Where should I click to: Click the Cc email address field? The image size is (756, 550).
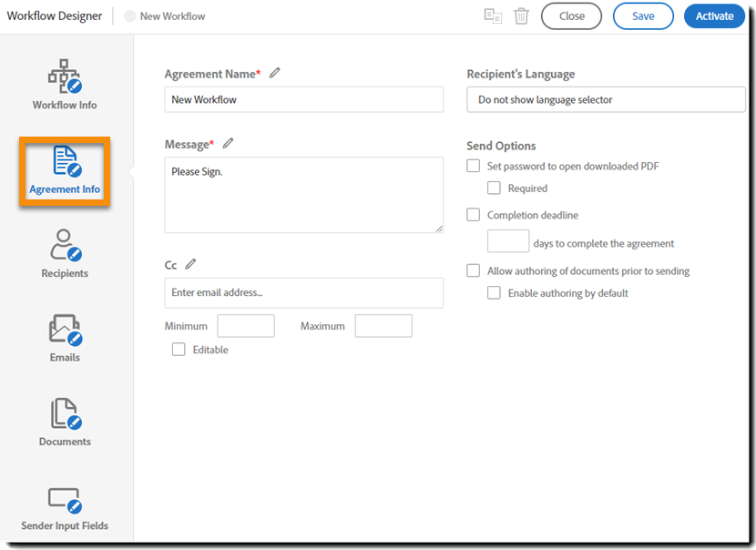click(303, 292)
